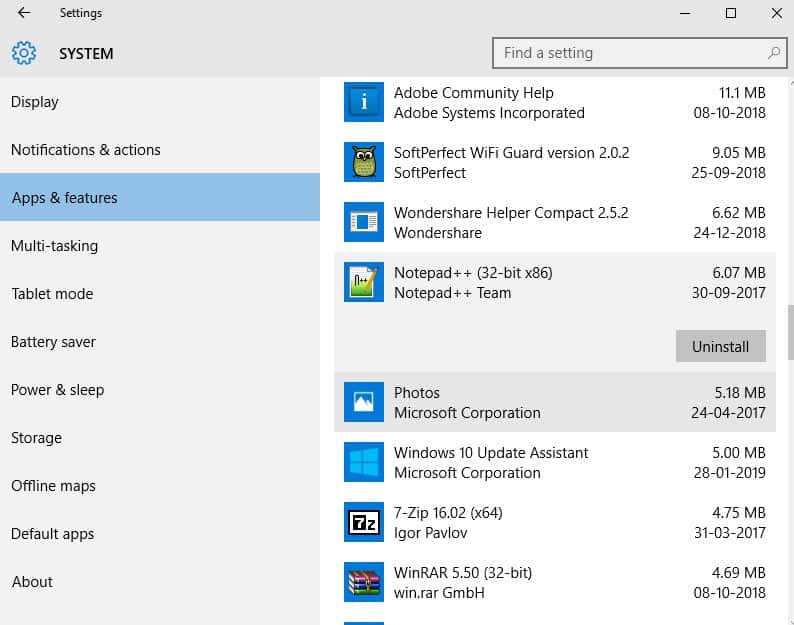Click the 7-Zip app icon
Screen dimensions: 794x625
point(363,522)
